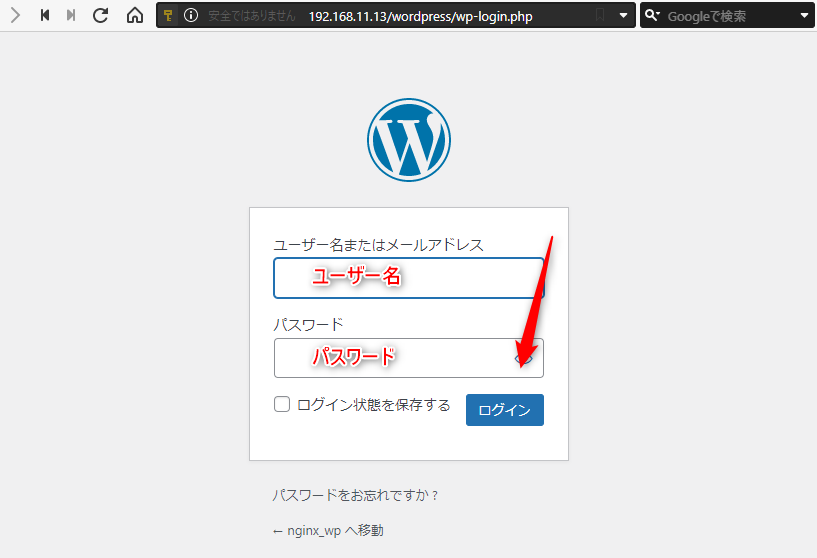
Task: Click the rewind history button
Action: tap(44, 16)
